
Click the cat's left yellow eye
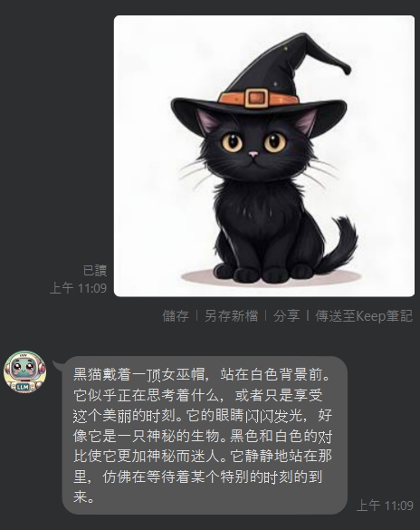click(232, 142)
